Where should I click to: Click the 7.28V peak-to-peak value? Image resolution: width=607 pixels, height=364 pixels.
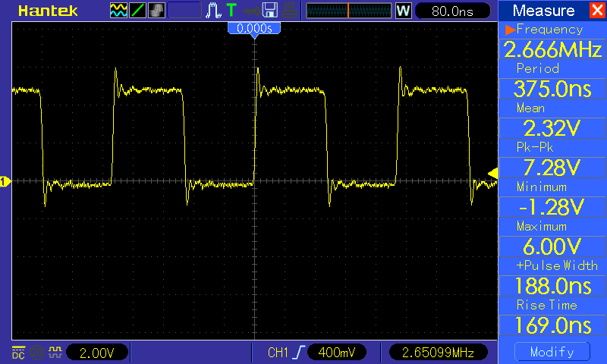point(552,168)
